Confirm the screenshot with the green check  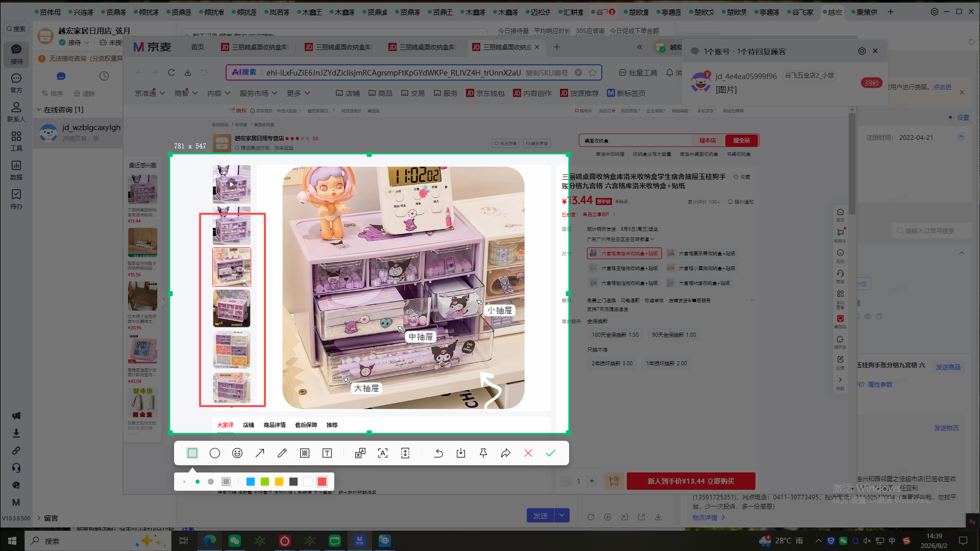(x=551, y=453)
